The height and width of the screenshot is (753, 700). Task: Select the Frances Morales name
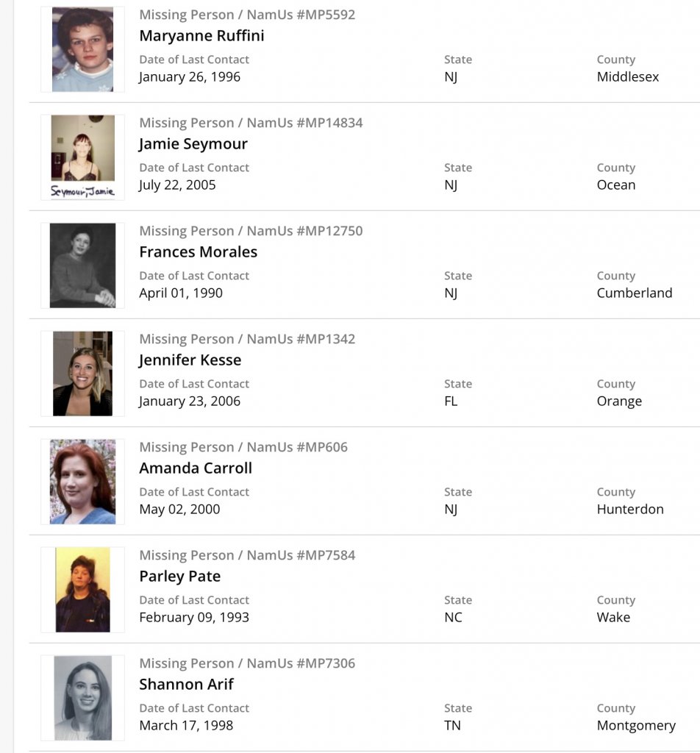coord(199,252)
